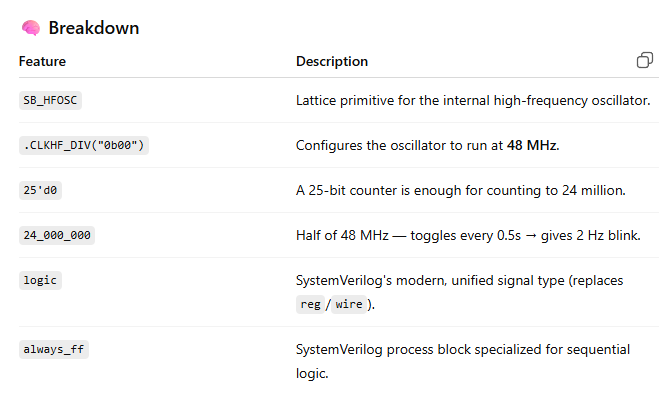Click the .CLKHF_DIV("0b00") code chip
This screenshot has width=668, height=404.
tap(85, 145)
